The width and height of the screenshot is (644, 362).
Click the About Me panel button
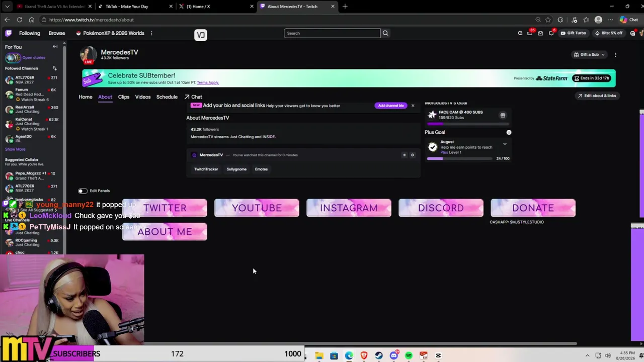pos(165,232)
